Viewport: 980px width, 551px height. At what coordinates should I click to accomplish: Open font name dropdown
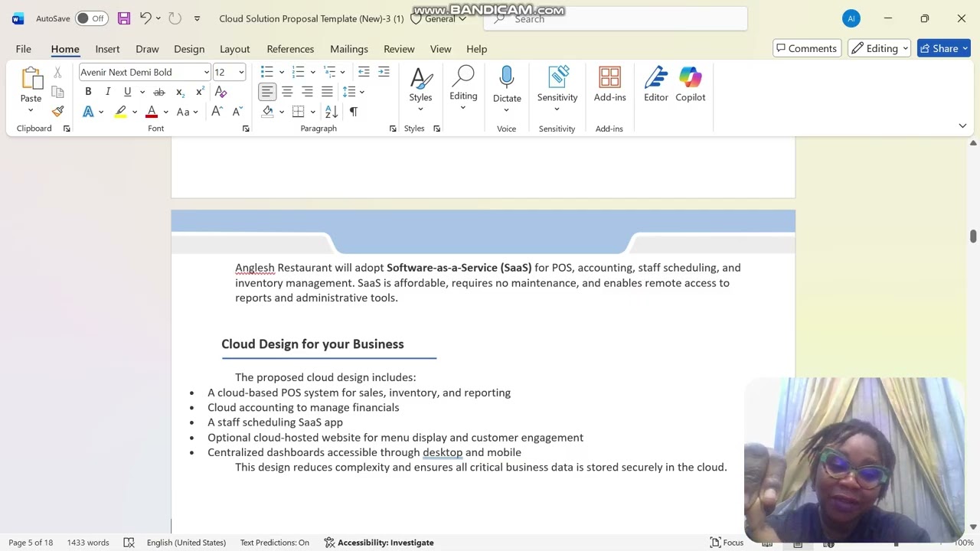[x=207, y=72]
